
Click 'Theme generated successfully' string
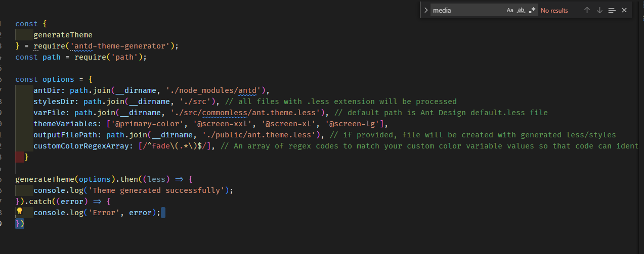[157, 190]
